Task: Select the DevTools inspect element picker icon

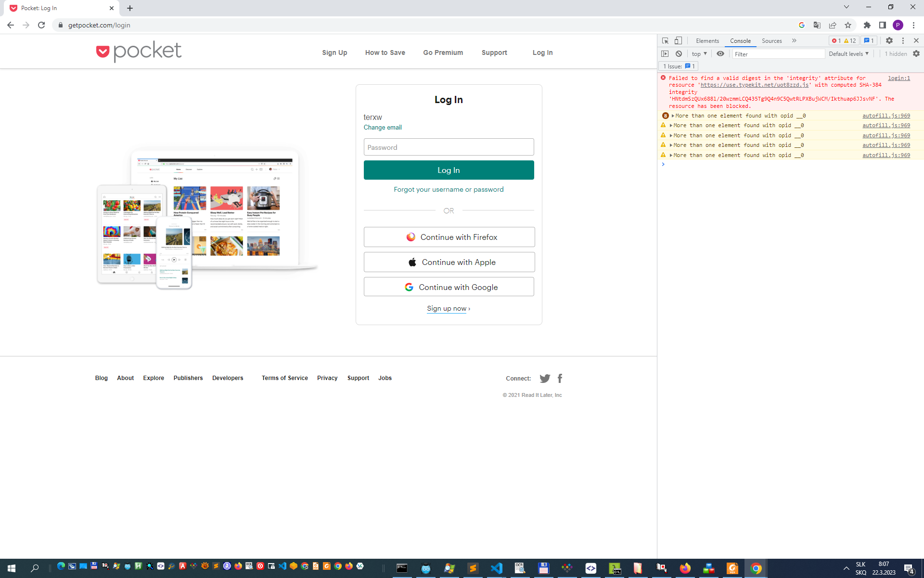Action: pyautogui.click(x=665, y=40)
